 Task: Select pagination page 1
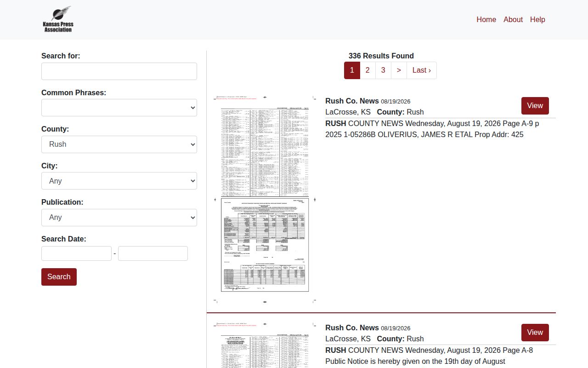coord(352,70)
